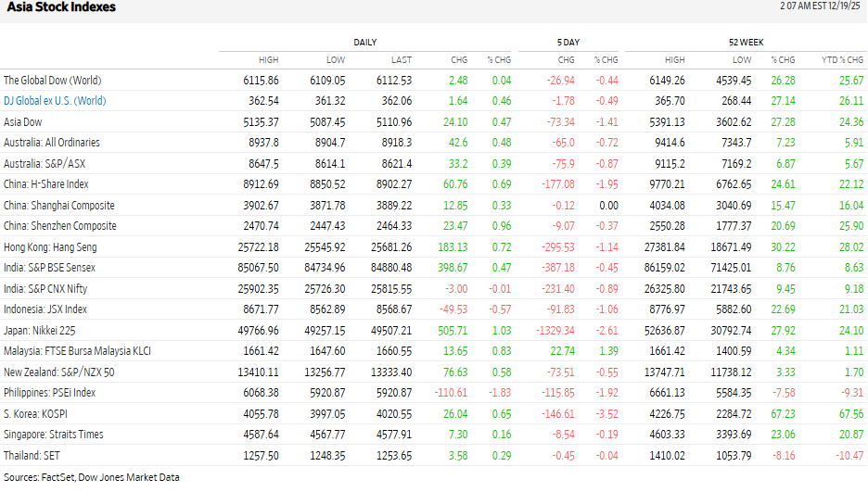Click the 5 DAY column group header

568,43
